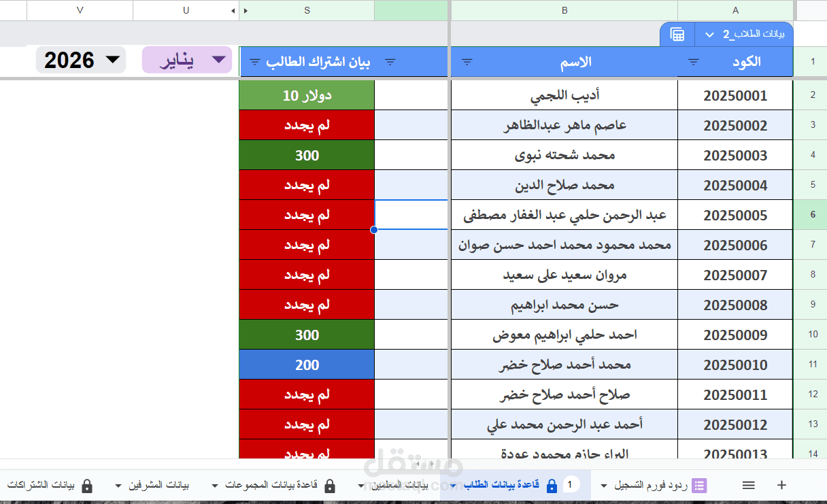Click الاسم column header cell
Image resolution: width=827 pixels, height=504 pixels.
tap(564, 62)
